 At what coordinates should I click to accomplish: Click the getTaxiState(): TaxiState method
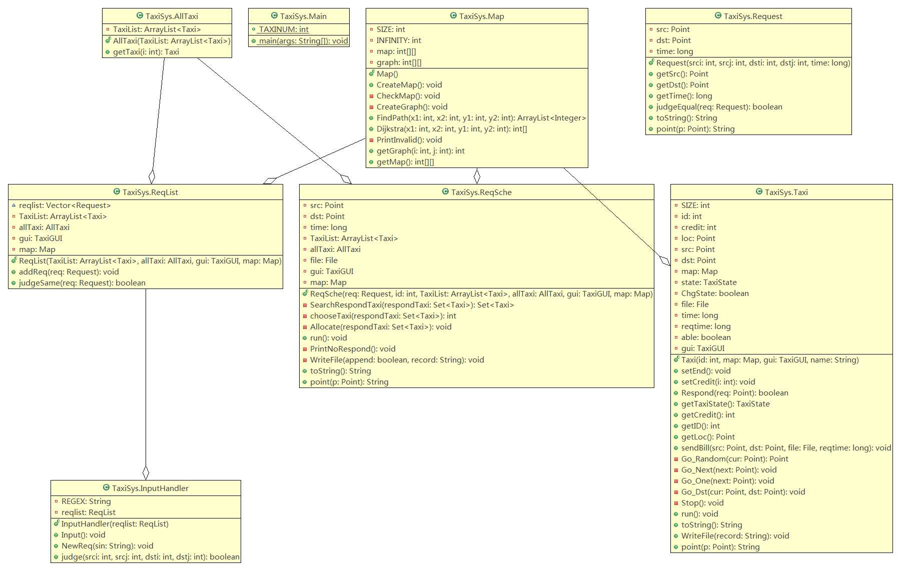725,404
